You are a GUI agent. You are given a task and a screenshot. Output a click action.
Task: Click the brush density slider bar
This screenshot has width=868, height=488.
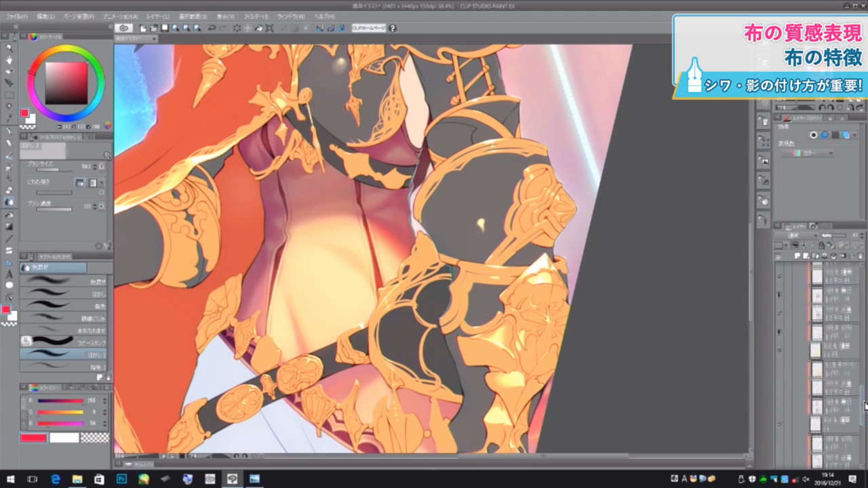click(x=54, y=209)
